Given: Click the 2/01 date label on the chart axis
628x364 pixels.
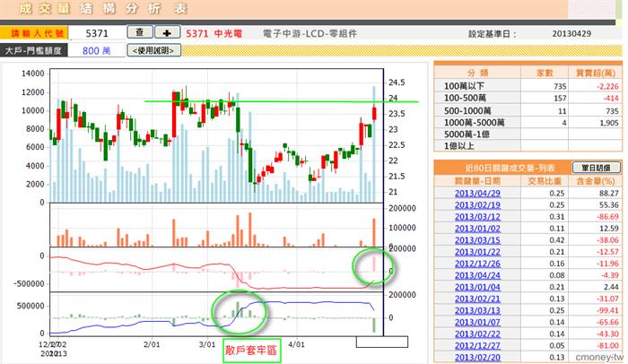Looking at the screenshot, I should click(152, 344).
